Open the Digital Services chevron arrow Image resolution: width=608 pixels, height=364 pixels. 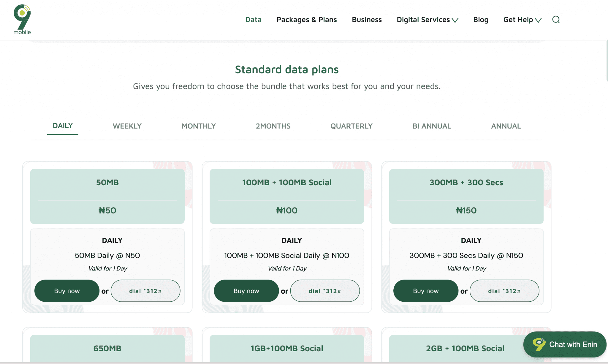click(x=455, y=21)
